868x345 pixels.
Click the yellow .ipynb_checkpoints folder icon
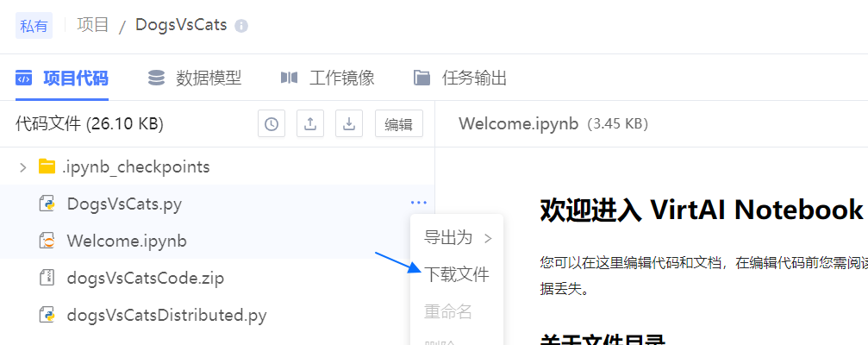tap(47, 166)
